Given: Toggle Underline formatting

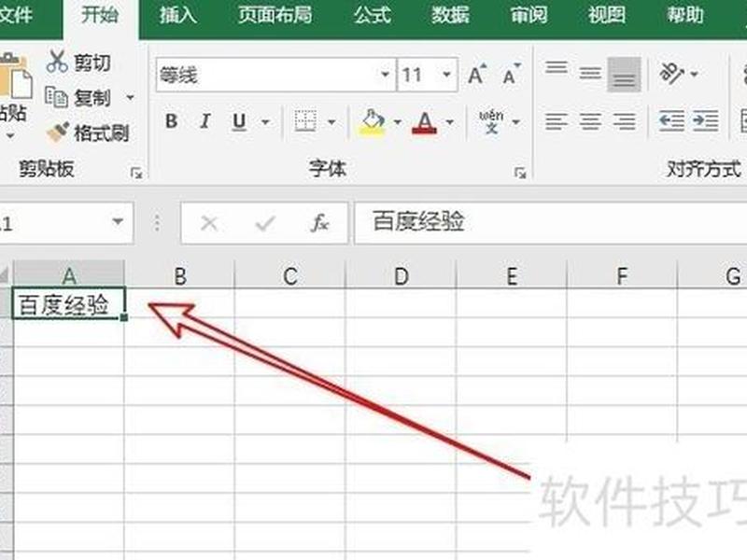Looking at the screenshot, I should pyautogui.click(x=239, y=121).
